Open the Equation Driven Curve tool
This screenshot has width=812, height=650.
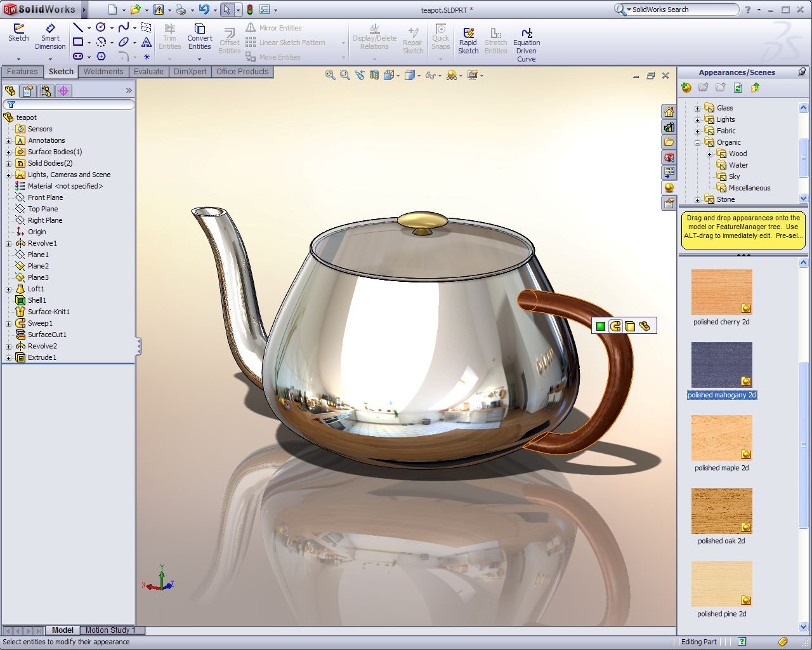[x=527, y=44]
